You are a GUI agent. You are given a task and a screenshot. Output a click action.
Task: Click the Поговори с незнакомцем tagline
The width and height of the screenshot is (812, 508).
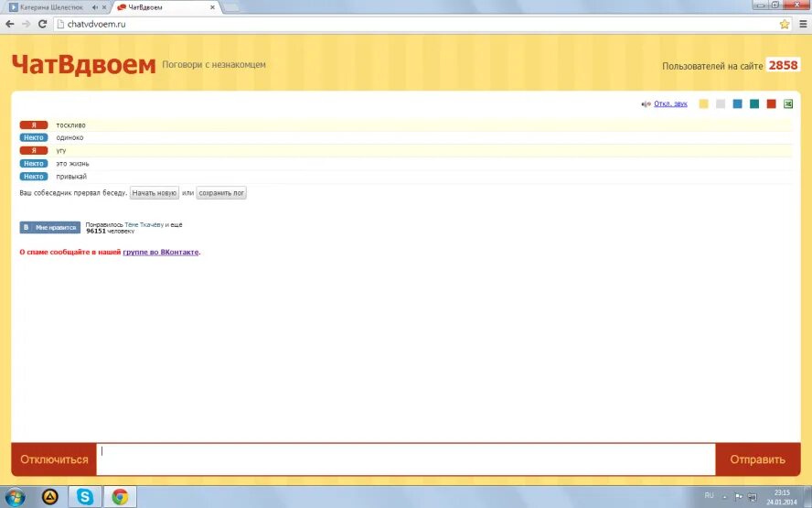[214, 65]
